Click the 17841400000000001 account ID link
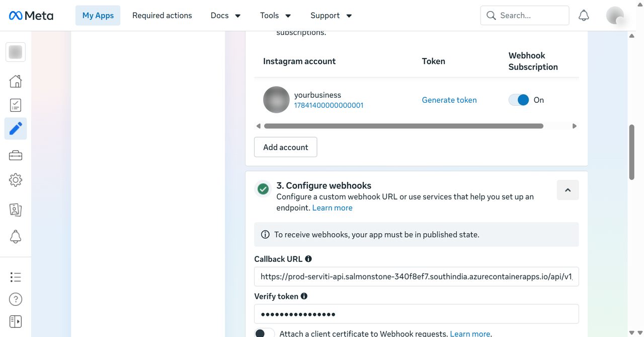The width and height of the screenshot is (644, 337). pos(329,105)
